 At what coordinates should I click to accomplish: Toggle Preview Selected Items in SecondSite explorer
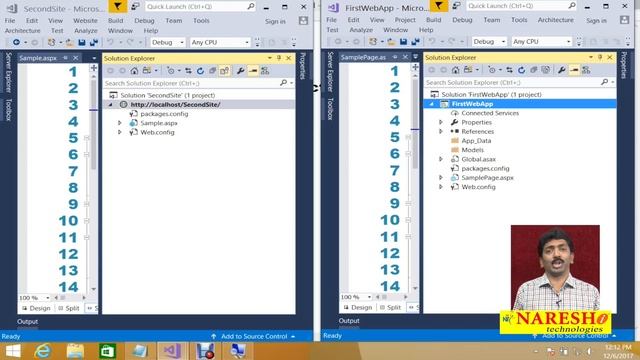253,71
